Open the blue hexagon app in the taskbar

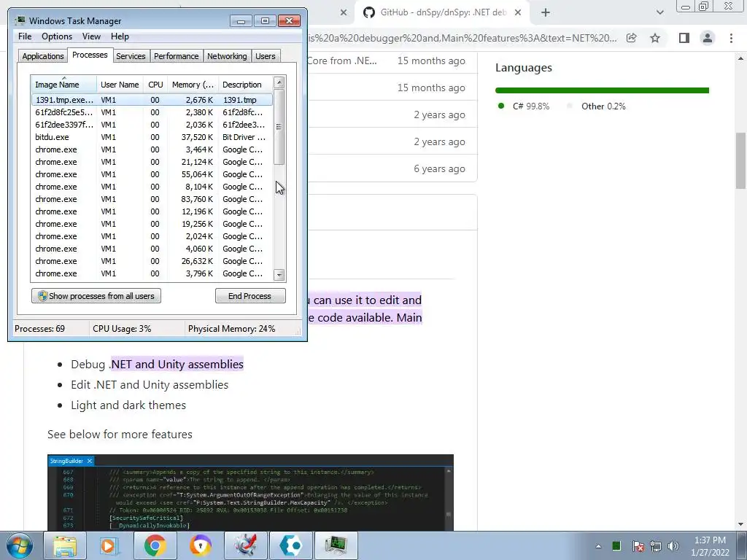tap(290, 545)
